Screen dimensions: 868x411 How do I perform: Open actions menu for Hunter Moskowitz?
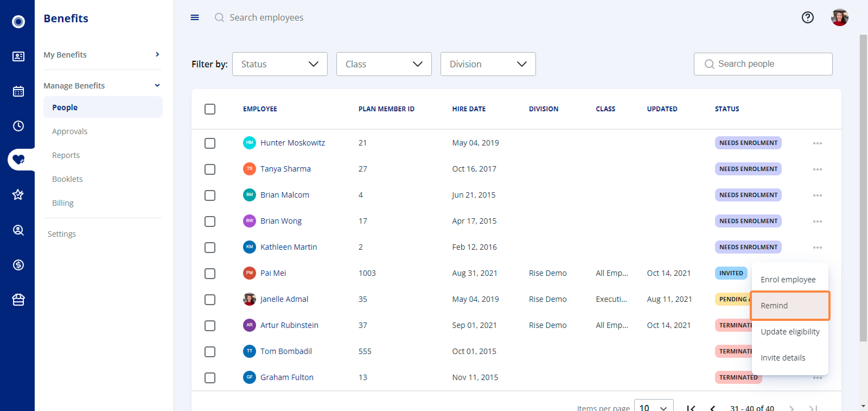817,143
